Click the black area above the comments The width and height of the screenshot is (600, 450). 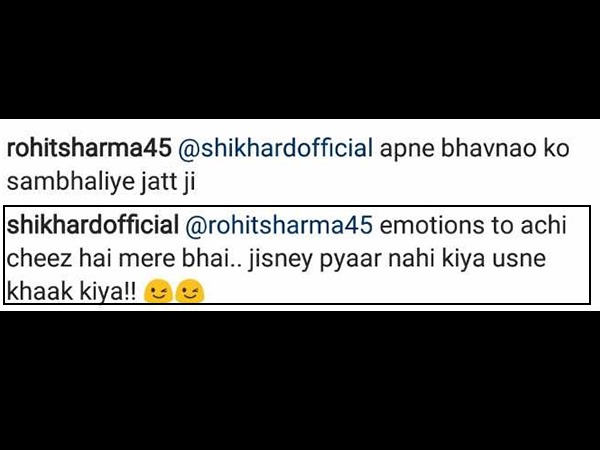coord(300,59)
